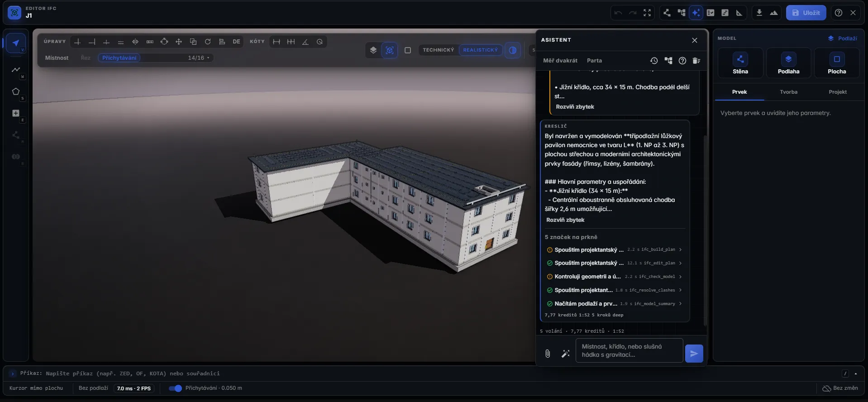This screenshot has width=868, height=402.
Task: Click the Plocha area button
Action: (x=837, y=63)
